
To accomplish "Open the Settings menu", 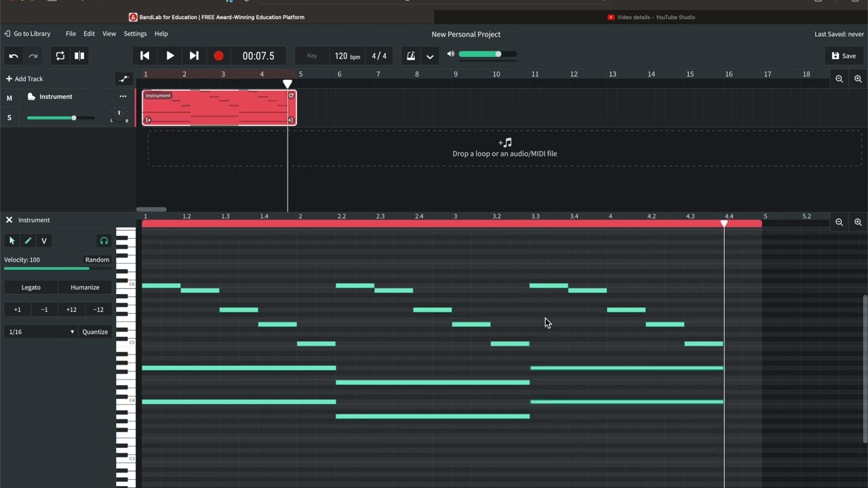I will pos(135,34).
